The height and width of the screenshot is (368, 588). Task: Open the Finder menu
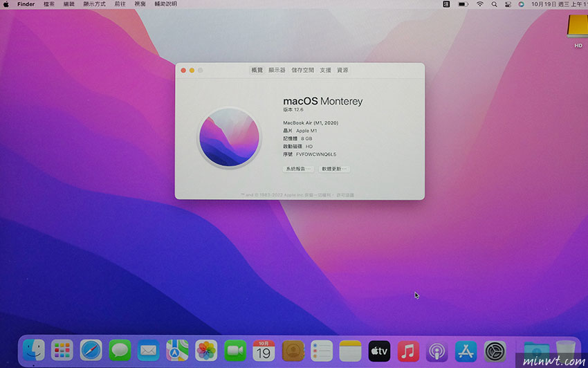click(26, 4)
